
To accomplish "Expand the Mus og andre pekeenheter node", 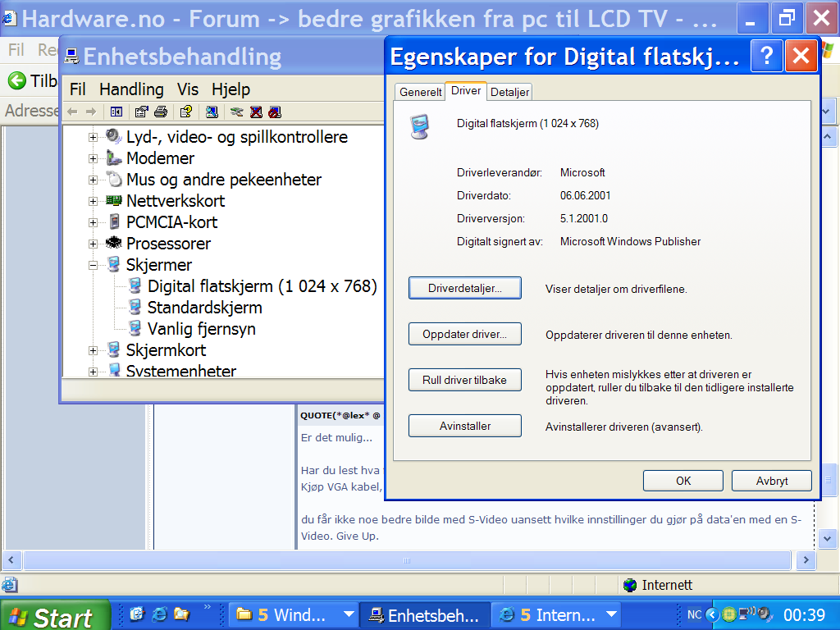I will tap(93, 180).
